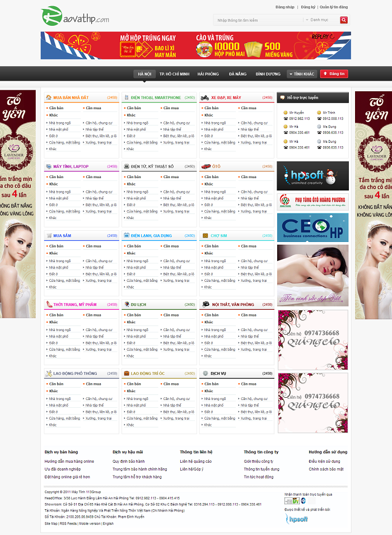The height and width of the screenshot is (535, 392).
Task: Click the red search magnifier button
Action: [344, 20]
